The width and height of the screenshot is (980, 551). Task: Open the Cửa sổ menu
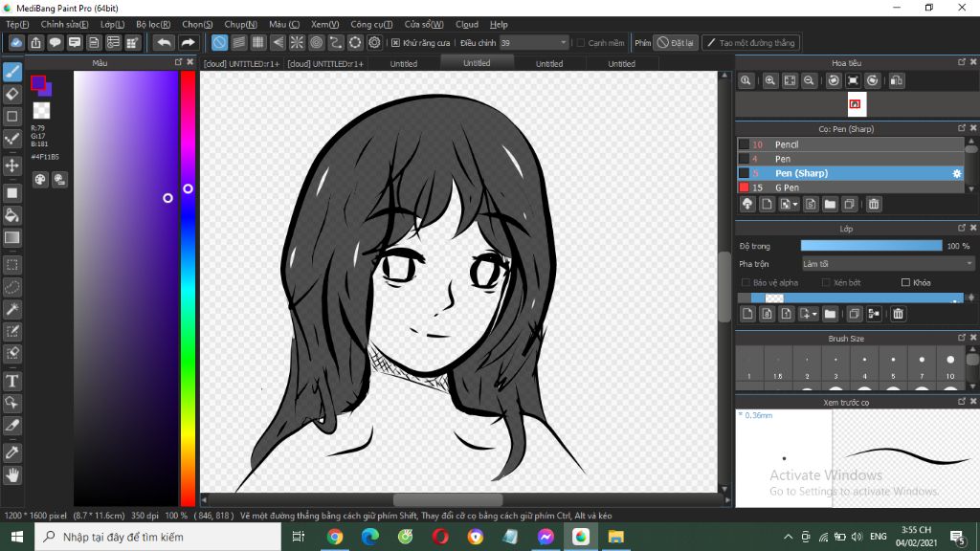pos(424,24)
